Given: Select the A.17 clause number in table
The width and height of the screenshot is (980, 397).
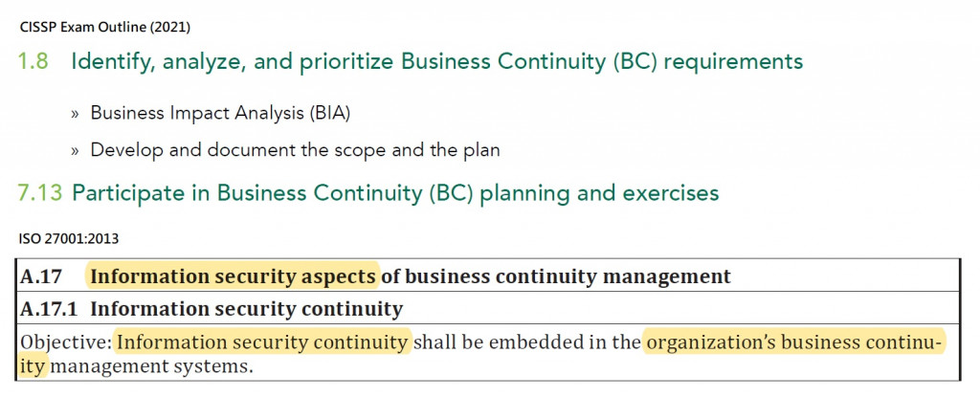Looking at the screenshot, I should click(41, 276).
